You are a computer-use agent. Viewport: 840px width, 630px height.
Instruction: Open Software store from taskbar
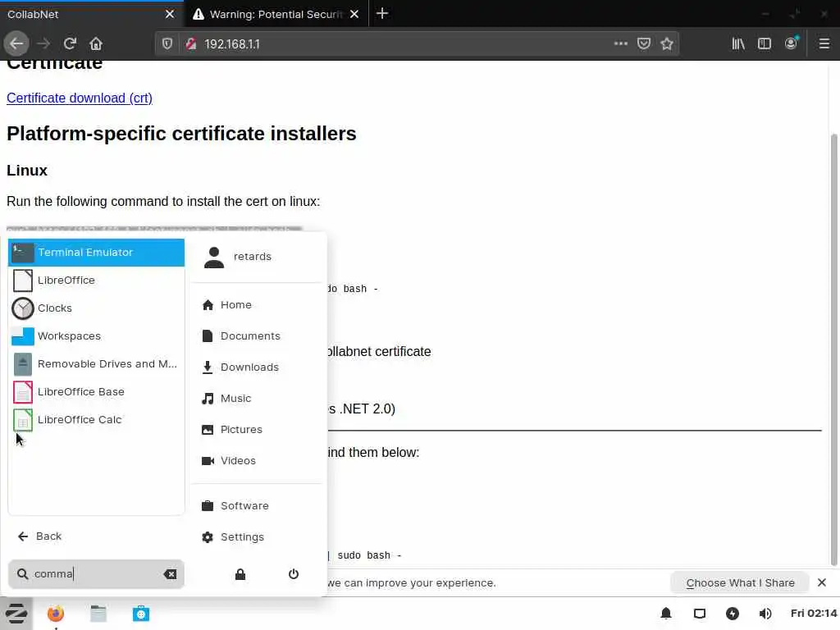tap(141, 614)
